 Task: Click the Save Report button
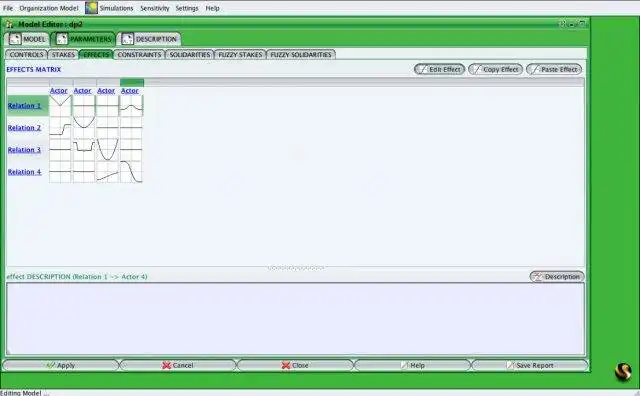pyautogui.click(x=530, y=365)
